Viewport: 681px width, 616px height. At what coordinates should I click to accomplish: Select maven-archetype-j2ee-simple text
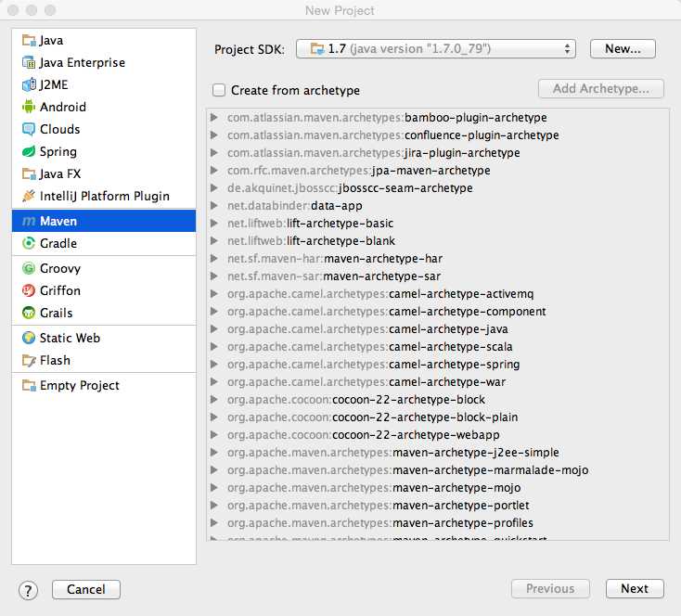[x=476, y=453]
